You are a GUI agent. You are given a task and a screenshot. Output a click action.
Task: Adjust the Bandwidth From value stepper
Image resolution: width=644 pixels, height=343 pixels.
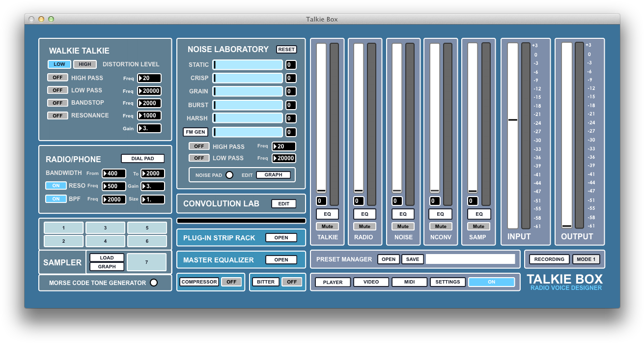coord(114,173)
